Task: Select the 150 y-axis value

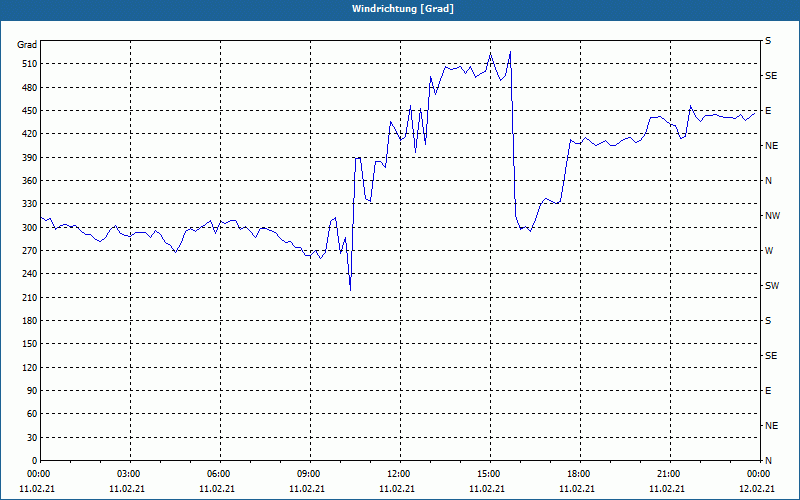Action: pyautogui.click(x=30, y=344)
